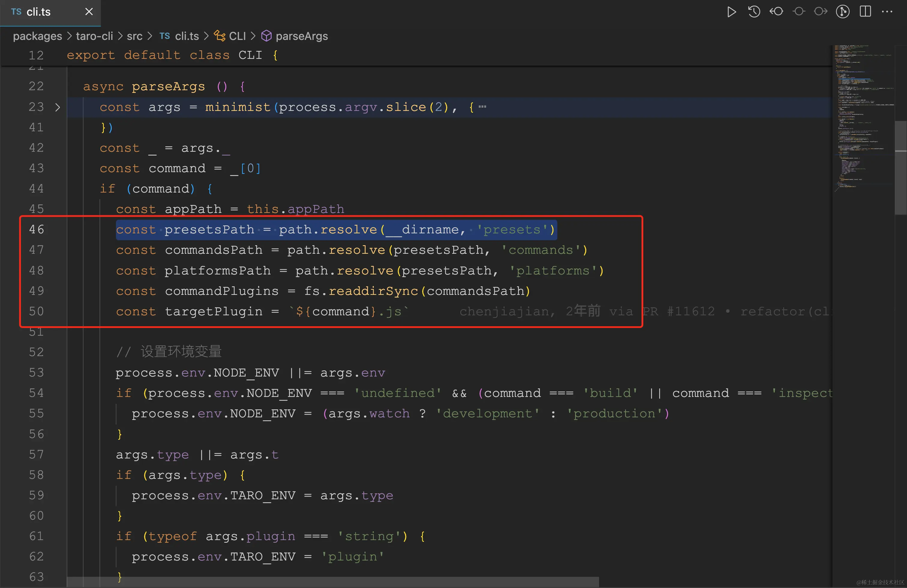Open More Actions ellipsis menu
The image size is (907, 588).
[887, 12]
